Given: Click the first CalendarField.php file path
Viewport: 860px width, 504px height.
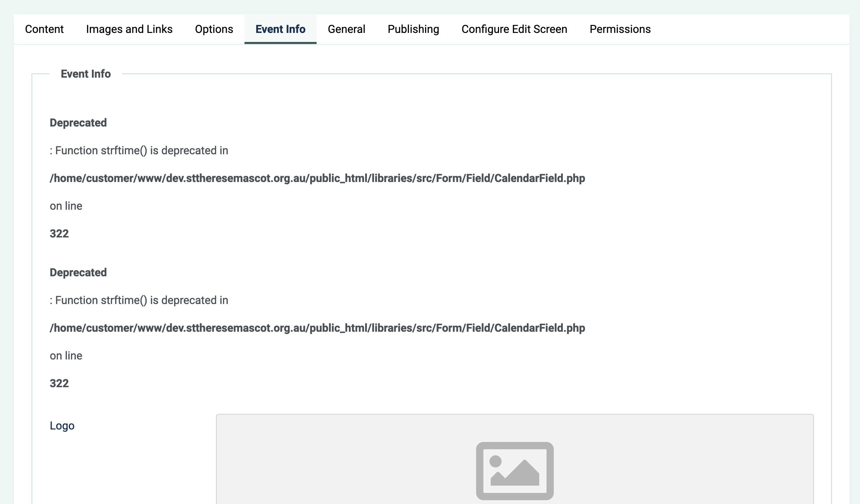Looking at the screenshot, I should [317, 178].
